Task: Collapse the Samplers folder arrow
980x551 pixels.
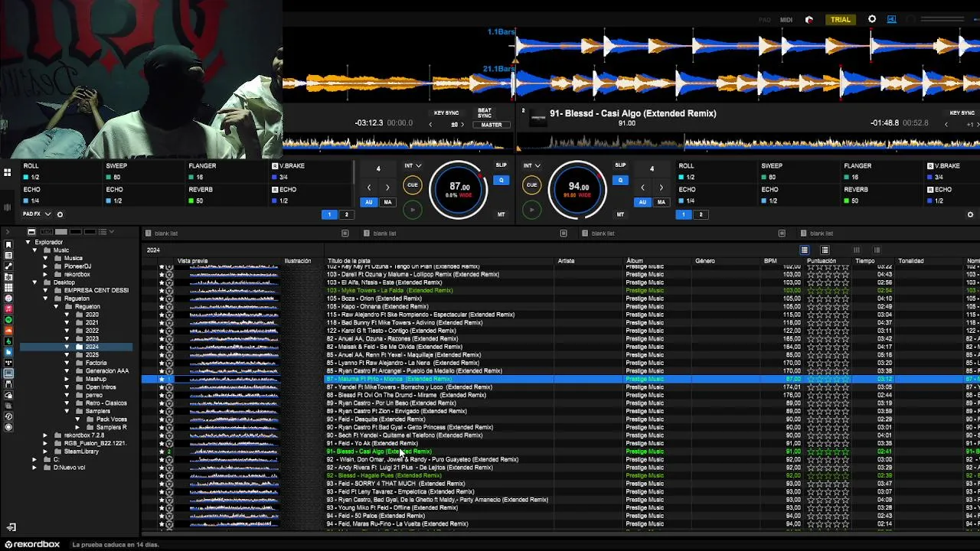Action: coord(67,411)
